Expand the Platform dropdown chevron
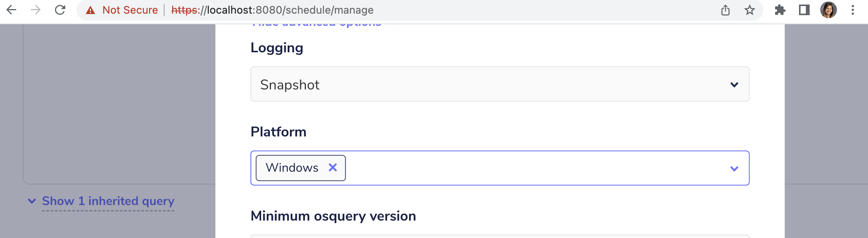The height and width of the screenshot is (238, 868). coord(734,169)
